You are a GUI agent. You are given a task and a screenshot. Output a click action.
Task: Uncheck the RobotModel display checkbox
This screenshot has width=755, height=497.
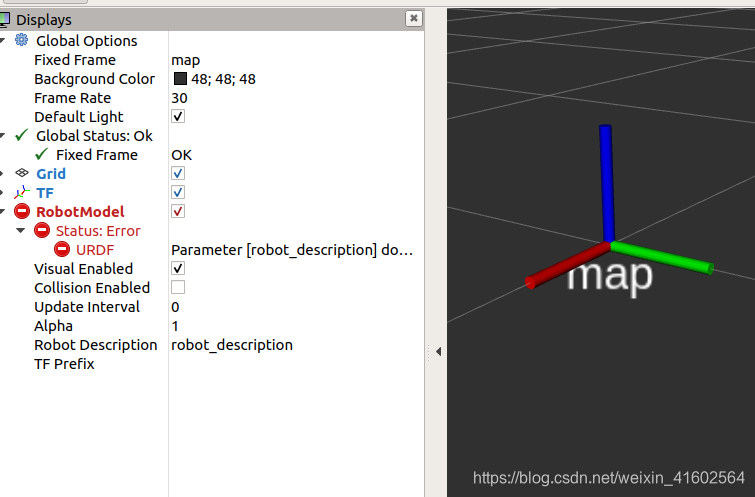(178, 211)
